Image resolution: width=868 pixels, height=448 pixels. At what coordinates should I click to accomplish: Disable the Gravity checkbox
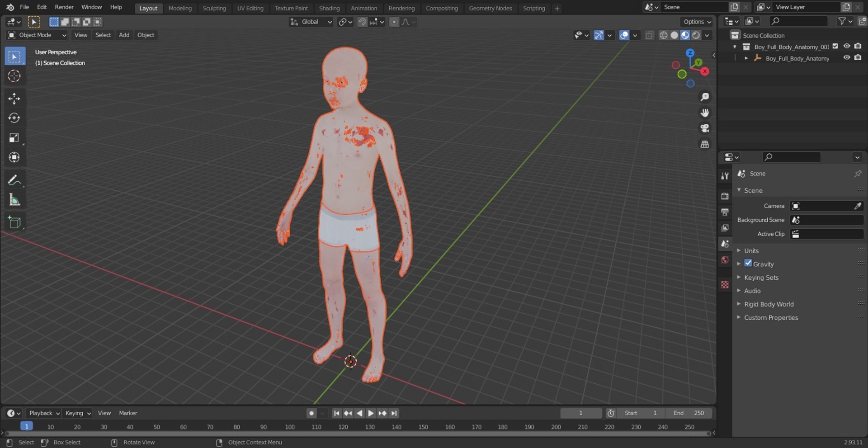pyautogui.click(x=748, y=263)
